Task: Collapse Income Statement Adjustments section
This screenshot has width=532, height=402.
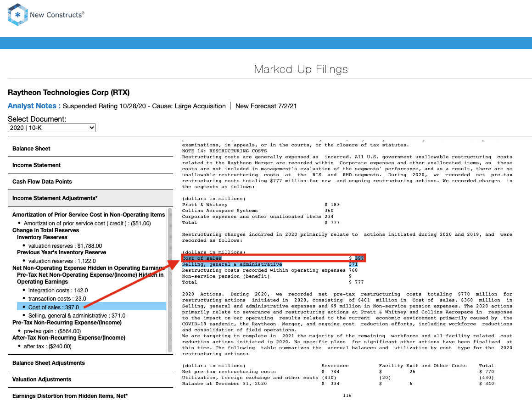Action: (90, 198)
